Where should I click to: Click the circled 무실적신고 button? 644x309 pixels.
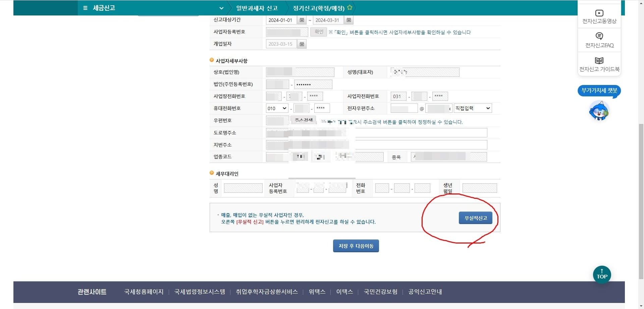click(x=475, y=218)
